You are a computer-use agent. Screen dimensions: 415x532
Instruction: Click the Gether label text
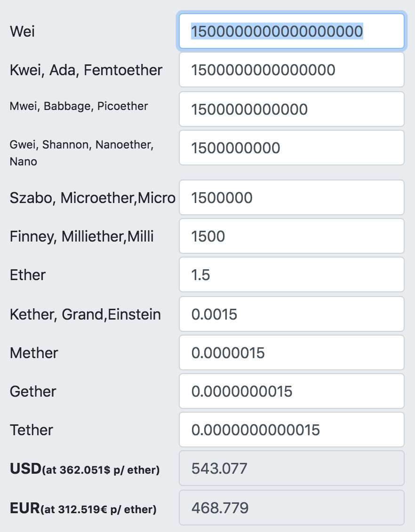[33, 391]
